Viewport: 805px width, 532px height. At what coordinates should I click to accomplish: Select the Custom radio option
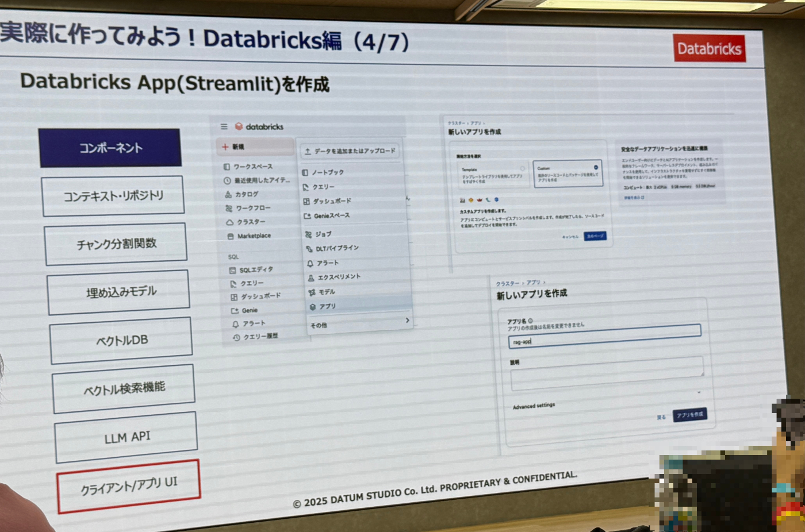tap(596, 167)
